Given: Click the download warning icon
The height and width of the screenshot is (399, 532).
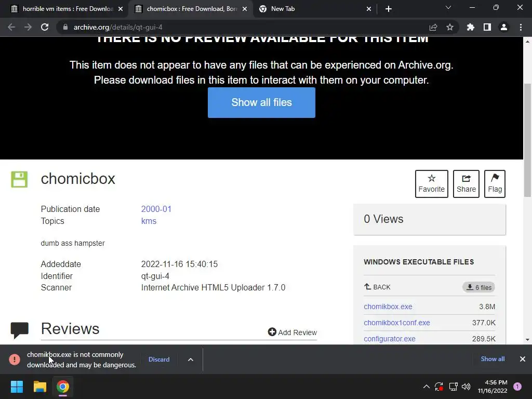Looking at the screenshot, I should click(15, 360).
